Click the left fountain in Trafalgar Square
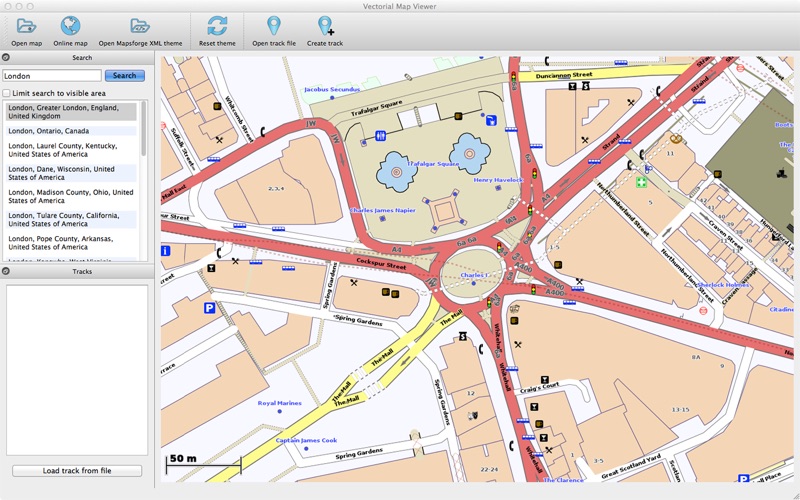Viewport: 800px width, 500px height. pyautogui.click(x=396, y=172)
